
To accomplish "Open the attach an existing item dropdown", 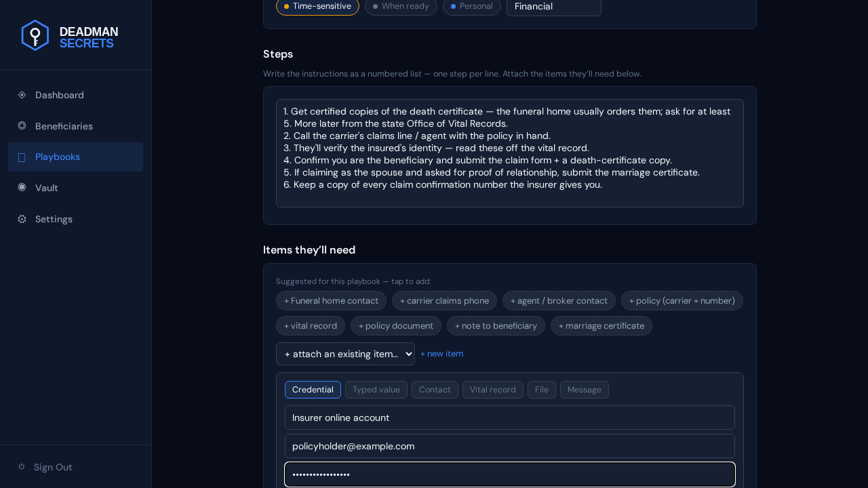I will (345, 354).
